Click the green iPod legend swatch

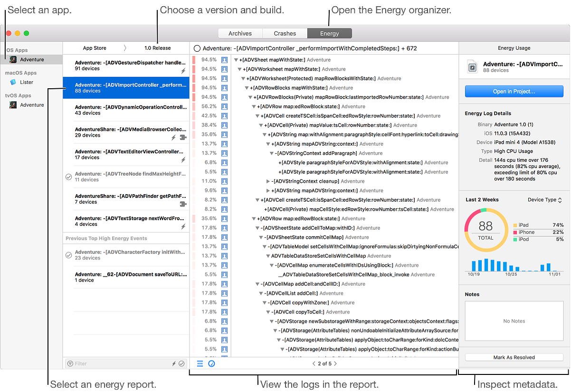(515, 240)
